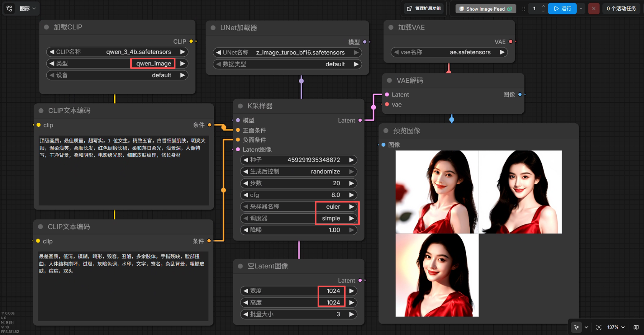The width and height of the screenshot is (644, 335).
Task: Click the 0 个活动任务 active tasks button
Action: [x=621, y=8]
